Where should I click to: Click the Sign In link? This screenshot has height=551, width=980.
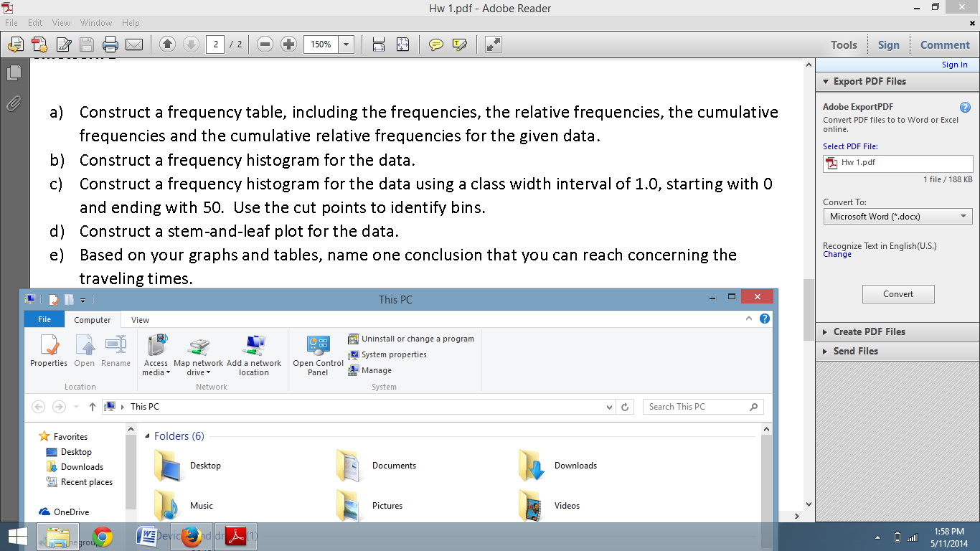[x=954, y=64]
